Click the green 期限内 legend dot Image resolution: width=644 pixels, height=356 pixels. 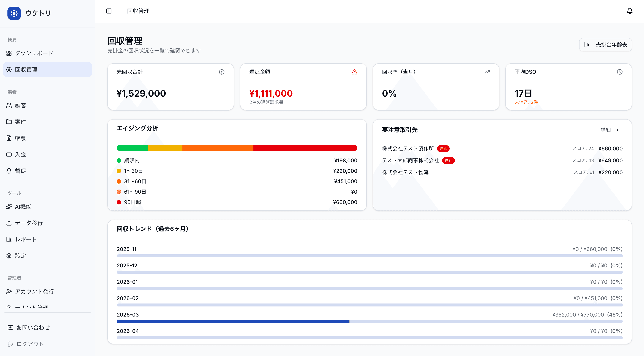click(119, 161)
